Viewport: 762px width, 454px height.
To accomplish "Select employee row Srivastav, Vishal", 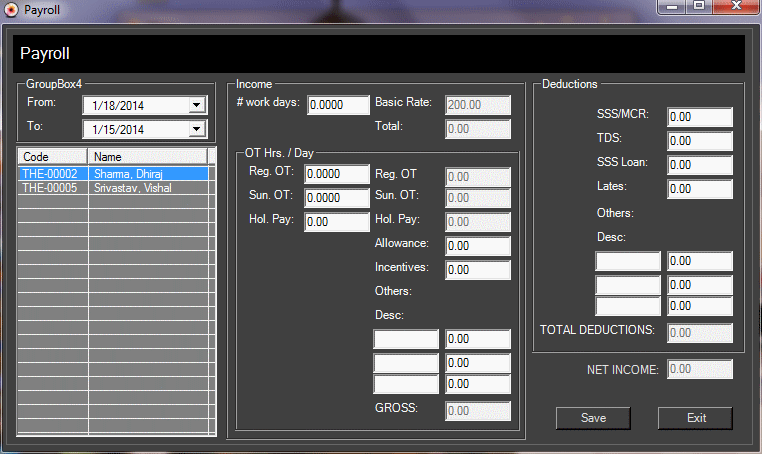I will (113, 187).
